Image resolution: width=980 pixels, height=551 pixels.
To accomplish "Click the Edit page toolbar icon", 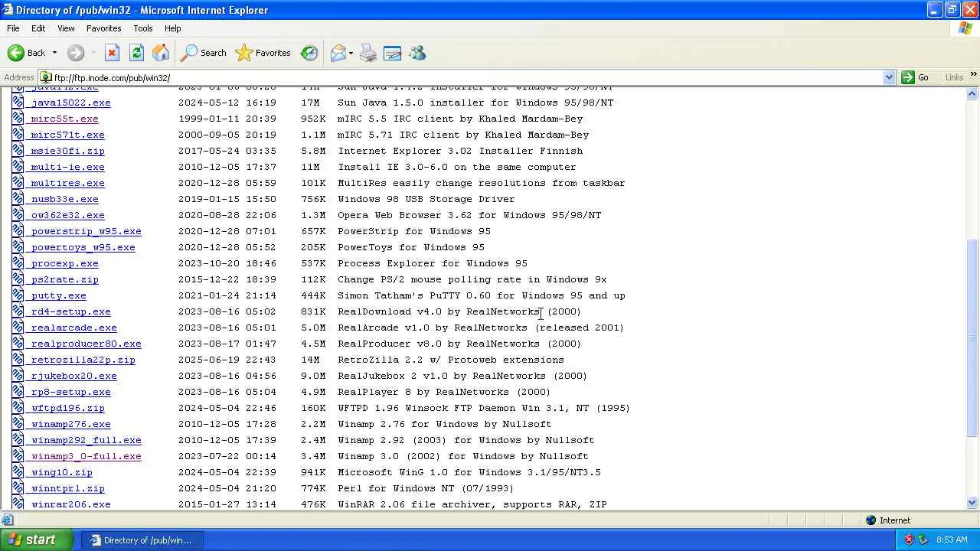I will [x=393, y=53].
